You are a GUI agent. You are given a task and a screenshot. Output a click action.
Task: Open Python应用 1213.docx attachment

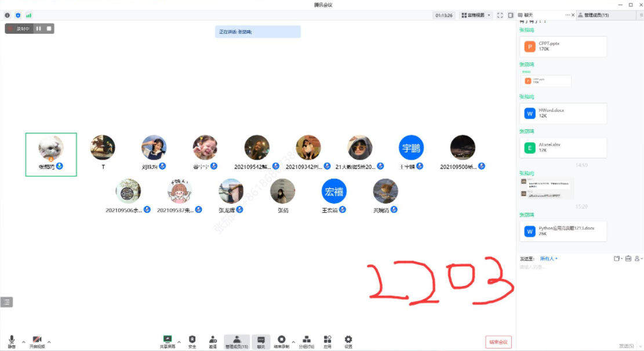(x=563, y=231)
